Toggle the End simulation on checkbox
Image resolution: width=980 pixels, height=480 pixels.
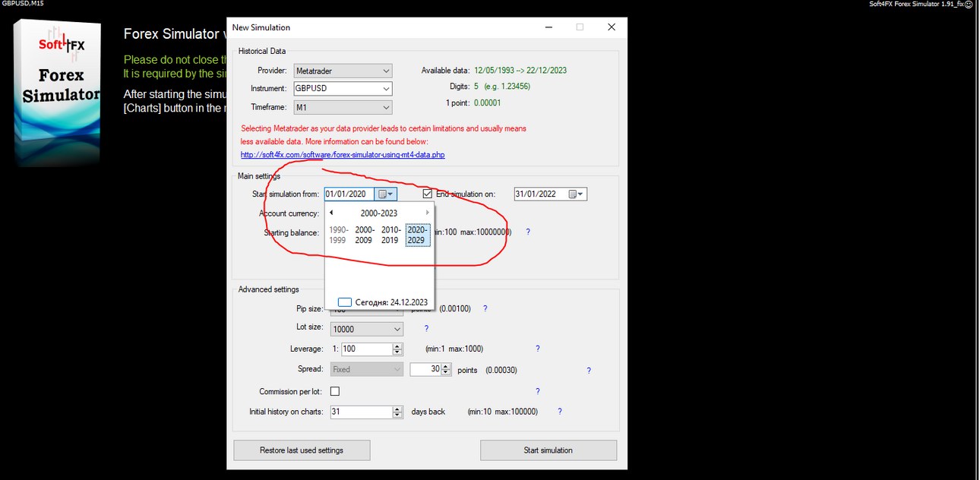[428, 194]
